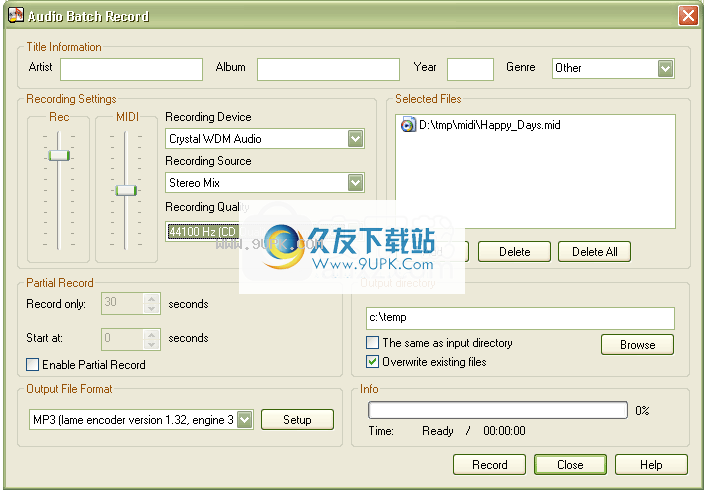Viewport: 704px width, 494px height.
Task: Click the 'Ready' status text
Action: [x=437, y=431]
